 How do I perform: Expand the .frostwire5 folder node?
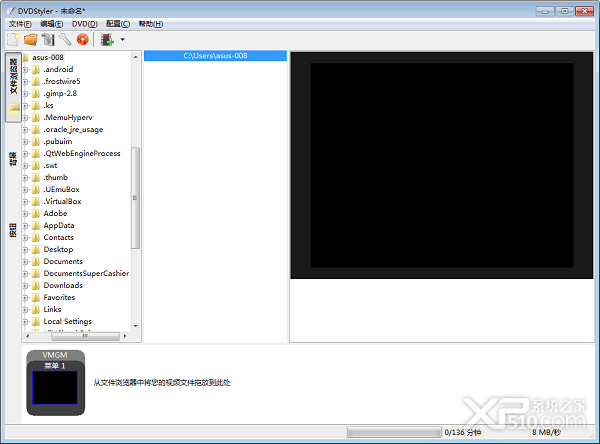[25, 82]
